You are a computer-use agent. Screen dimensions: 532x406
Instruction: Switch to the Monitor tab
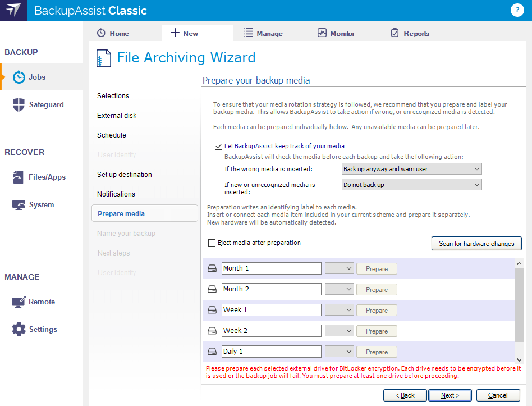pyautogui.click(x=336, y=34)
